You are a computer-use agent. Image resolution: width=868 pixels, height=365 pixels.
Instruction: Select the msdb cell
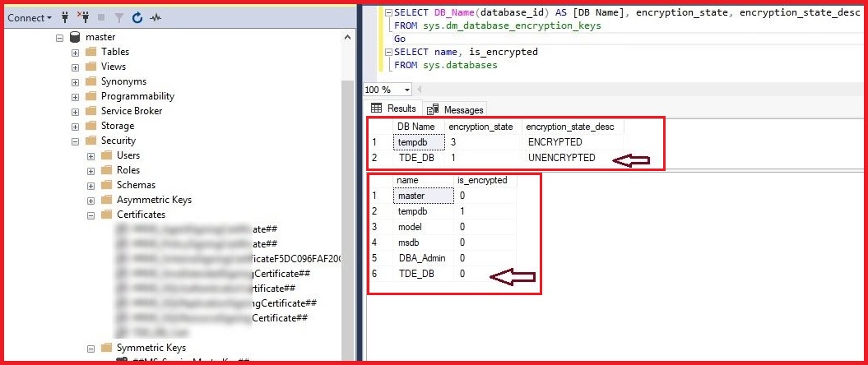click(x=423, y=243)
